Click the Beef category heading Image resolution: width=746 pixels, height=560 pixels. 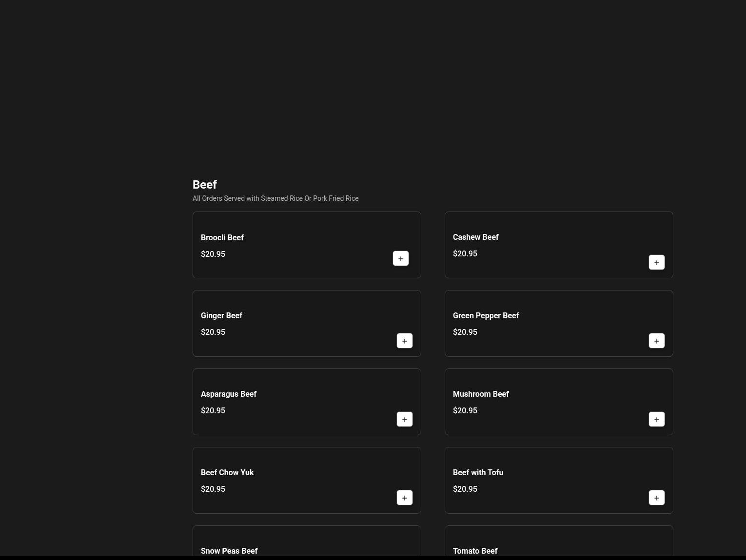point(205,185)
